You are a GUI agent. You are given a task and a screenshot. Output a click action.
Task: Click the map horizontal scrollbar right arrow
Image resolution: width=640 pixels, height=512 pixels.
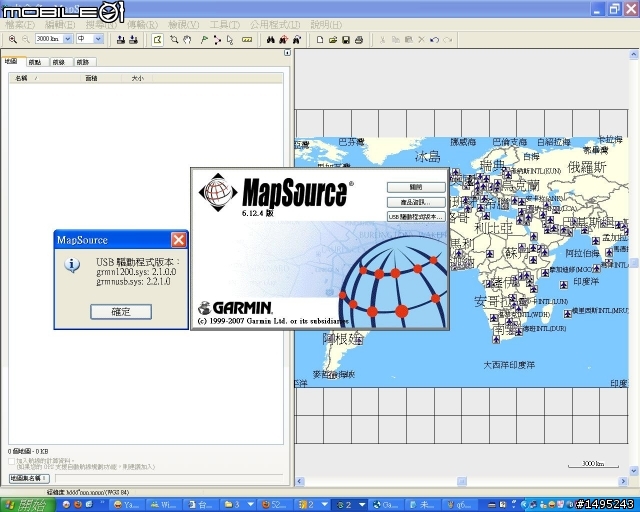[x=623, y=481]
